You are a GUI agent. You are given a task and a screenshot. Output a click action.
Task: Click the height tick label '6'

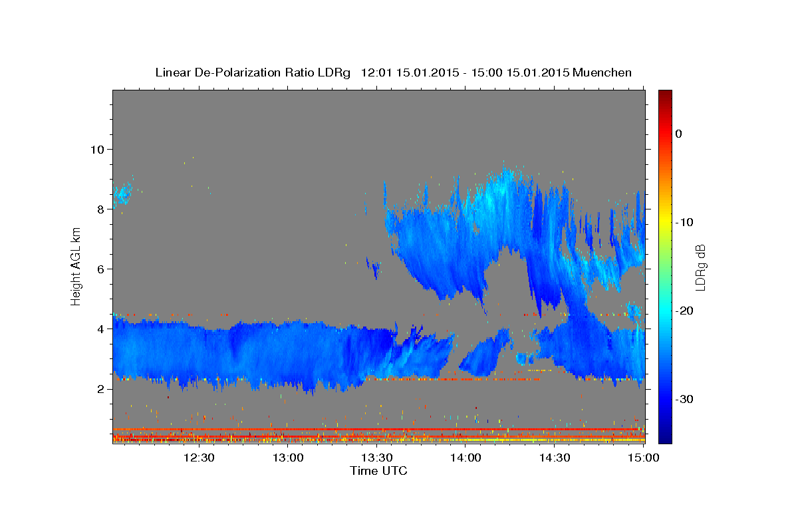[x=101, y=269]
